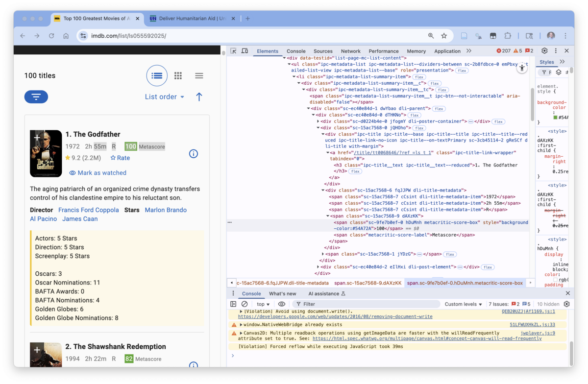Collapse the dli-title-metadata div node
The height and width of the screenshot is (384, 588).
(x=323, y=190)
